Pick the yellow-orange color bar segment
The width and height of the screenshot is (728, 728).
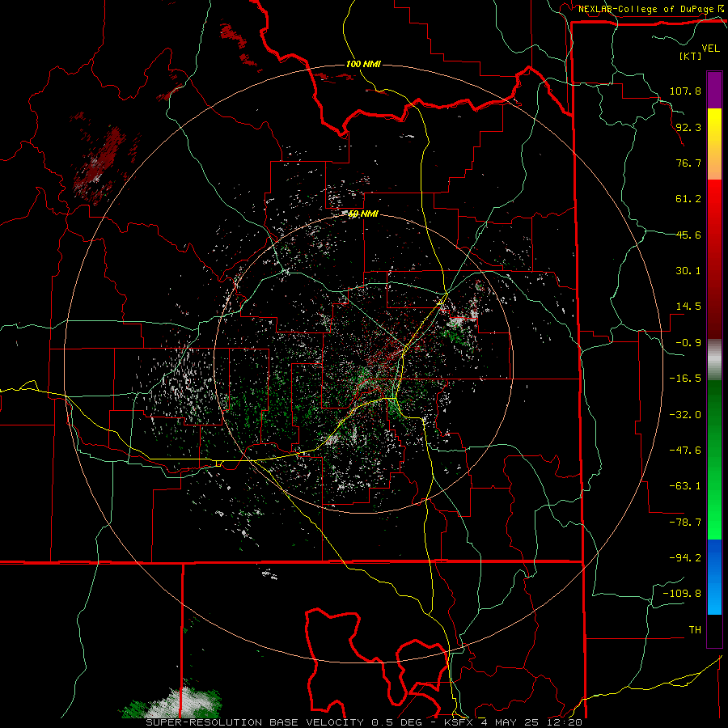point(714,144)
